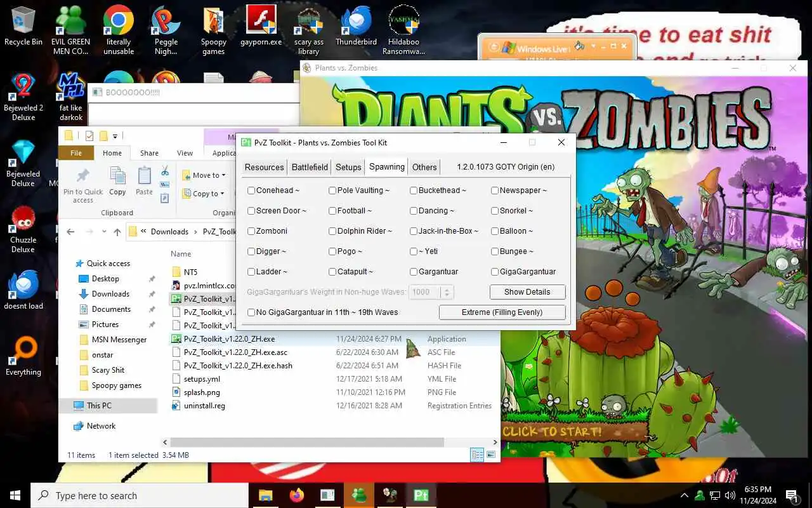Open EVIL GREEN MEN CO desktop icon
This screenshot has height=508, width=812.
click(x=70, y=29)
